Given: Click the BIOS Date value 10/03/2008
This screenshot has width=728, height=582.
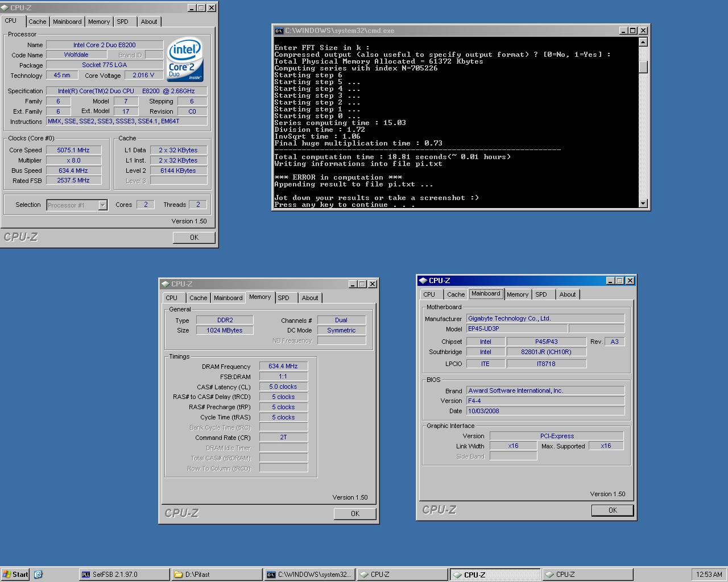Looking at the screenshot, I should pyautogui.click(x=545, y=411).
